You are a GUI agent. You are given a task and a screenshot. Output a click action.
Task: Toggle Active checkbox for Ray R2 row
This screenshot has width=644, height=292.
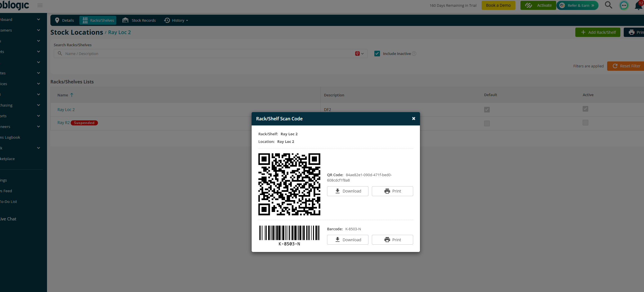click(585, 123)
